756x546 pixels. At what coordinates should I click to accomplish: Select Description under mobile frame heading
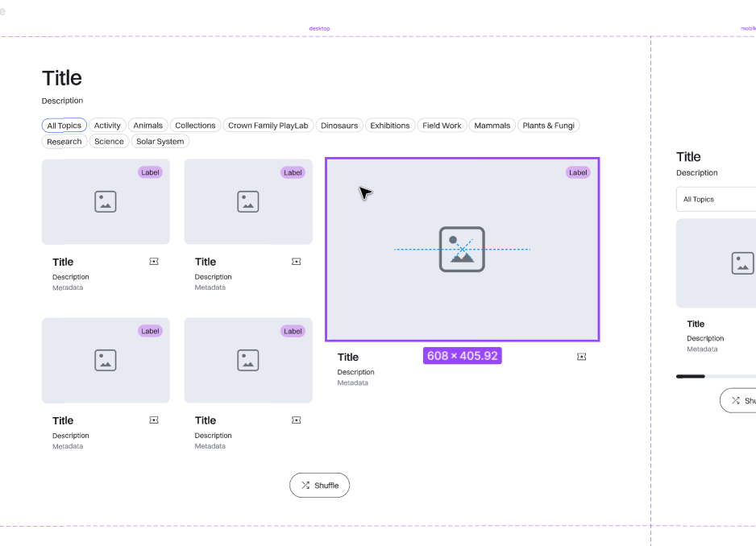coord(696,172)
